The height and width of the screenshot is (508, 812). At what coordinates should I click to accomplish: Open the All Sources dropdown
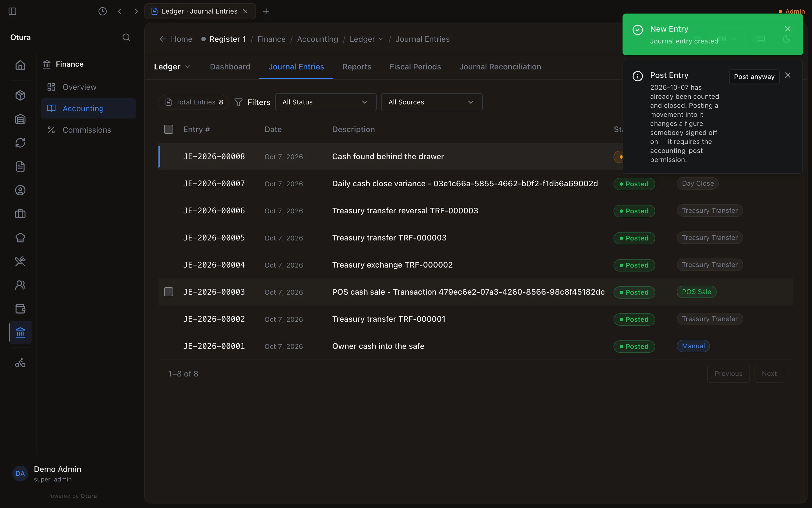(x=431, y=102)
